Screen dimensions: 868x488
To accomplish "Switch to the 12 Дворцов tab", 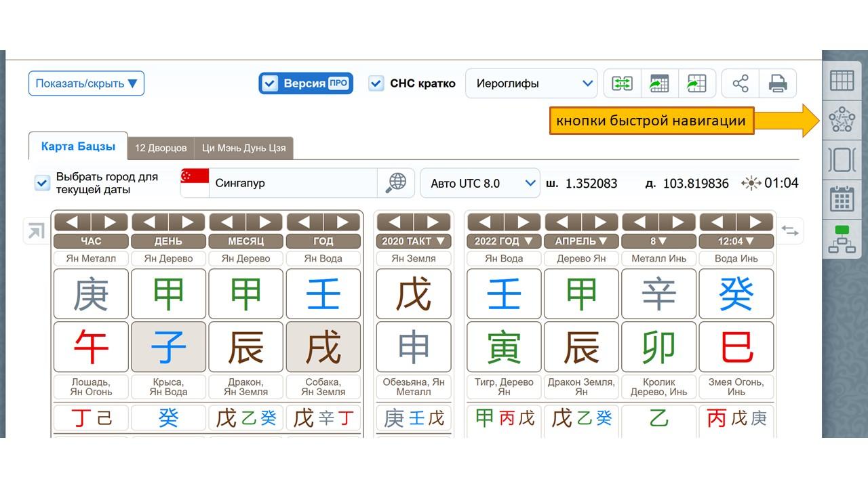I will [x=160, y=148].
